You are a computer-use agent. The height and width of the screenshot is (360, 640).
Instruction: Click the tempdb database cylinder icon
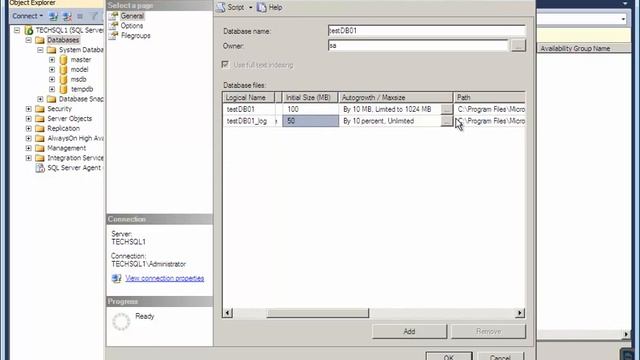point(63,89)
